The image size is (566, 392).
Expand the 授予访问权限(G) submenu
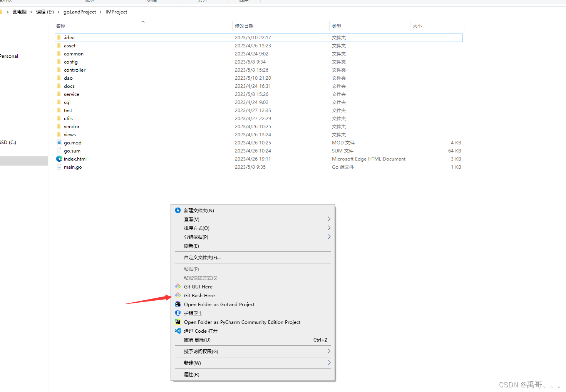pyautogui.click(x=329, y=351)
